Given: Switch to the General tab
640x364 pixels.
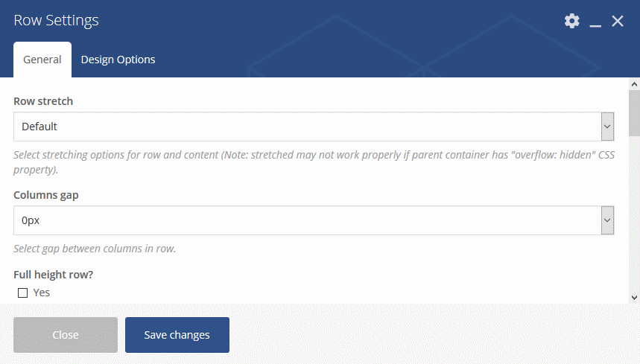Looking at the screenshot, I should coord(42,60).
